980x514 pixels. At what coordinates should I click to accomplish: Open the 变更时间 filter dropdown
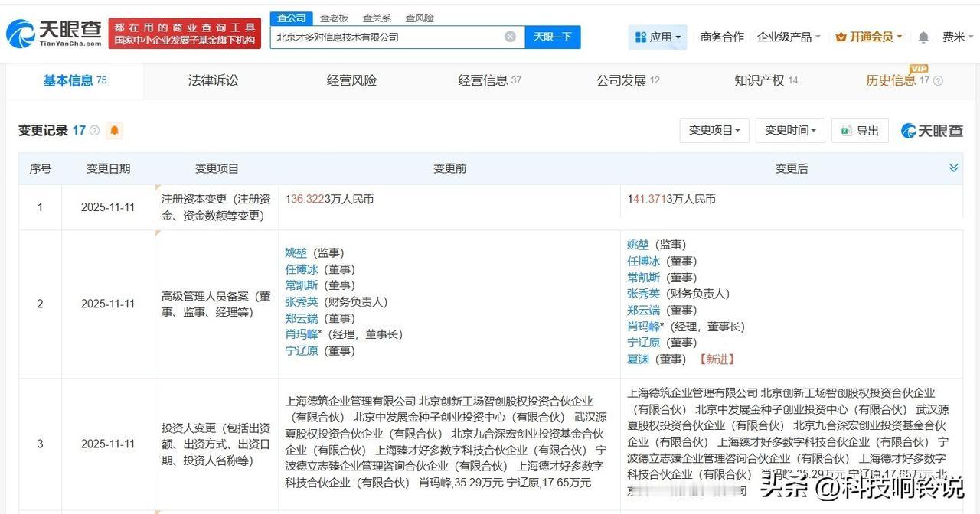click(x=790, y=130)
